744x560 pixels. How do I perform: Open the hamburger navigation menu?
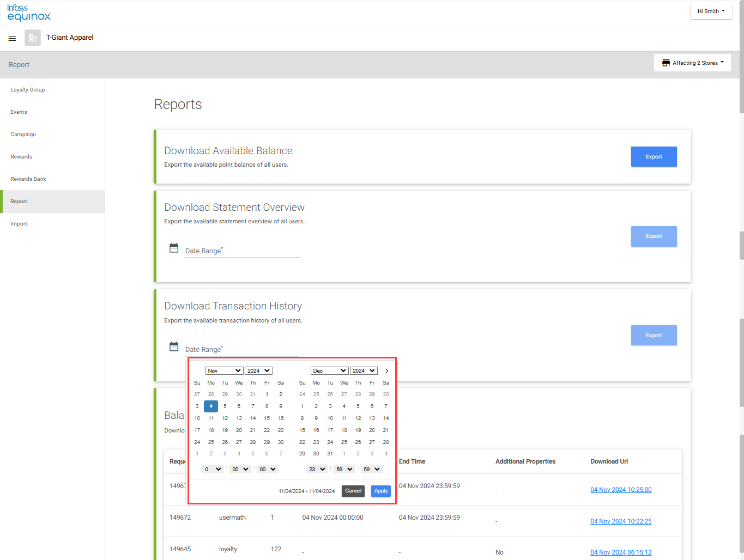[12, 38]
